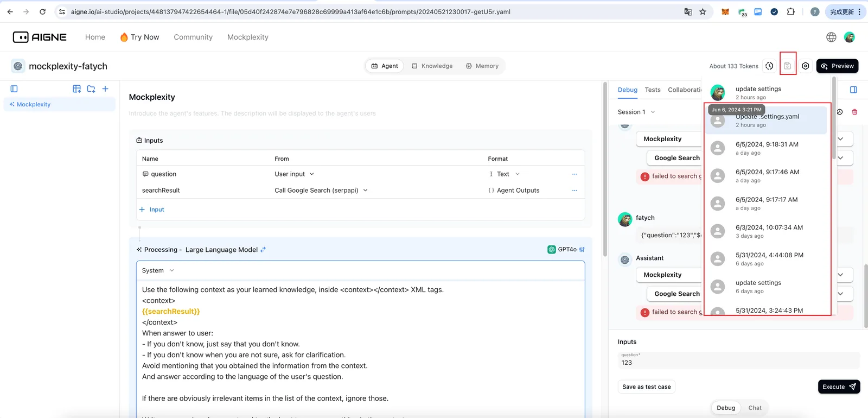Select the 6/3/2024, 10:07:34 AM history version
The image size is (868, 418).
[766, 231]
